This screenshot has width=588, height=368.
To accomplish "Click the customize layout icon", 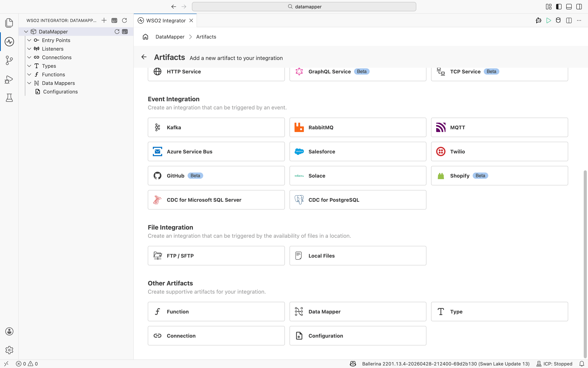I will [549, 7].
